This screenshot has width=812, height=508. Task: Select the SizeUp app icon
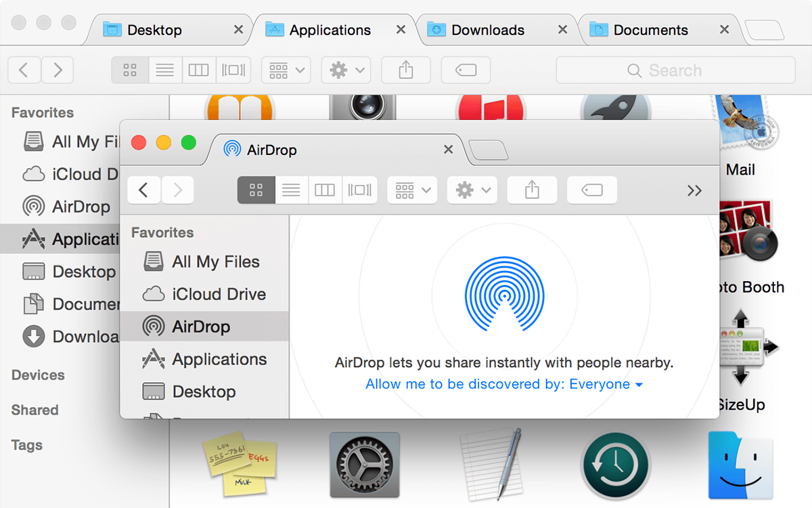[748, 347]
